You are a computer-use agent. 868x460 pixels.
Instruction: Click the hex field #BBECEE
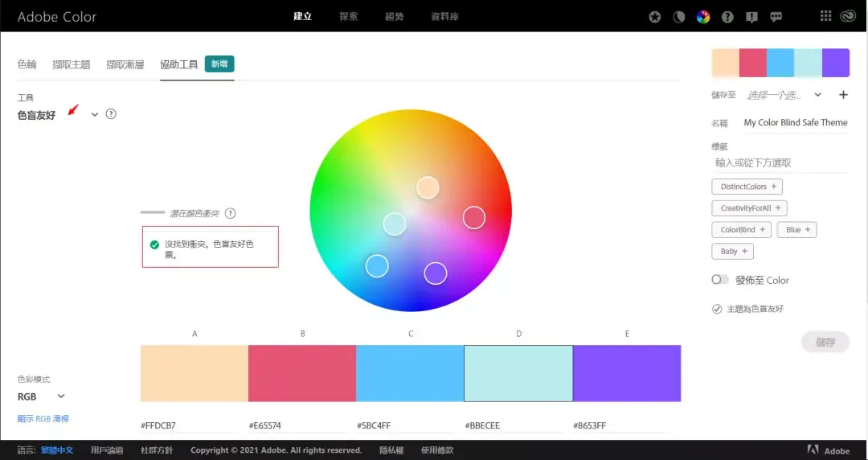(513, 425)
